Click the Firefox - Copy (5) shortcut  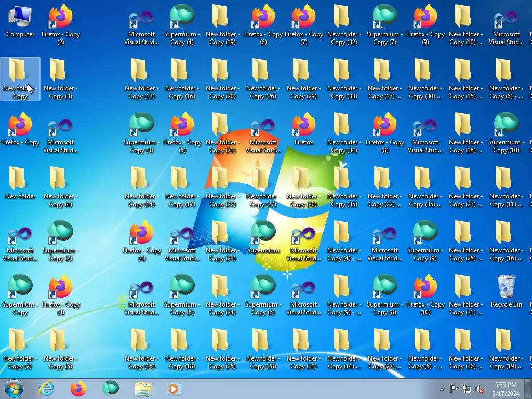[x=182, y=132]
